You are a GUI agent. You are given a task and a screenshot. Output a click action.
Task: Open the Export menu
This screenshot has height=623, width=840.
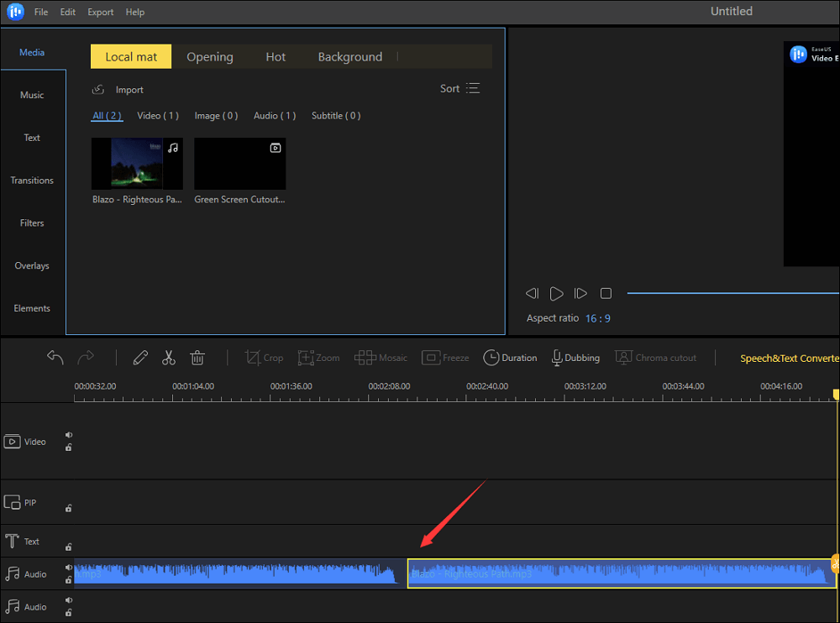click(x=100, y=13)
